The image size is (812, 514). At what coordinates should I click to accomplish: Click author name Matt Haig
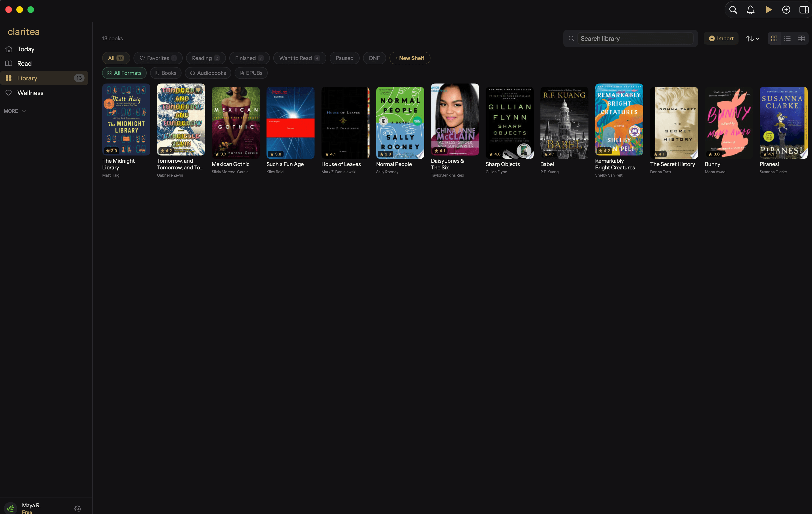(x=111, y=176)
